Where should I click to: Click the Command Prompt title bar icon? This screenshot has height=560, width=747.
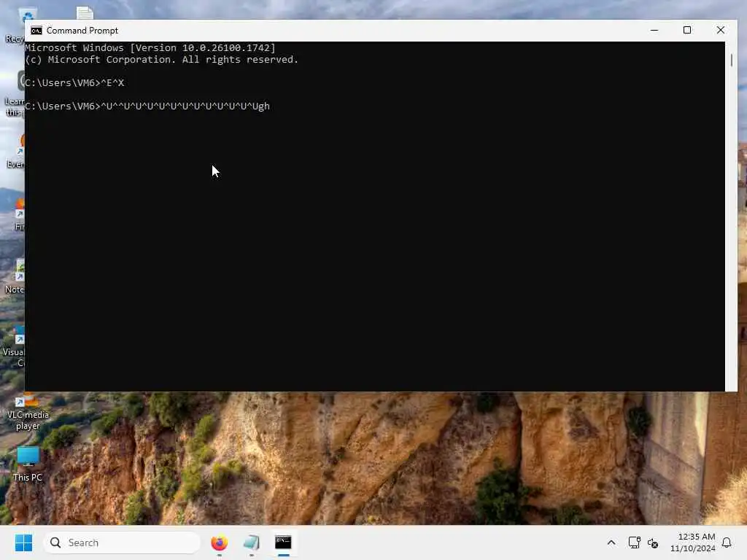coord(36,31)
